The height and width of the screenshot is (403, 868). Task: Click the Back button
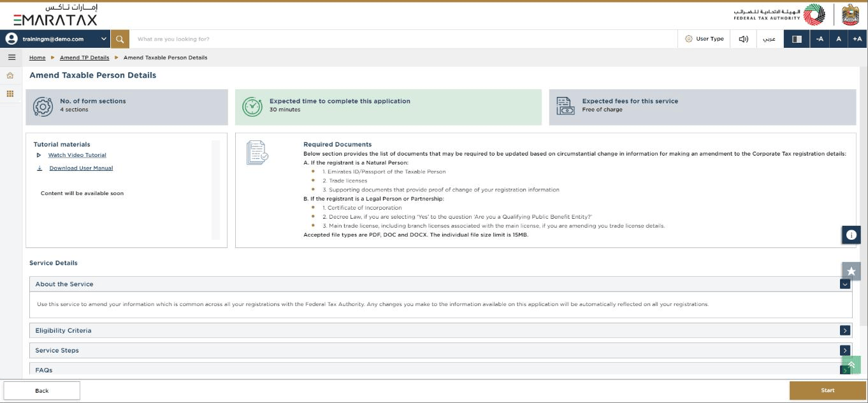[42, 390]
